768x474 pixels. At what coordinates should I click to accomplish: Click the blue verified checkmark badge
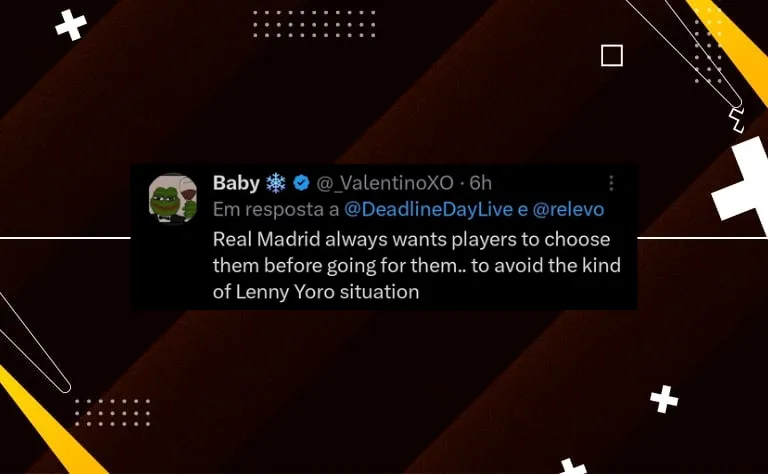(x=301, y=183)
